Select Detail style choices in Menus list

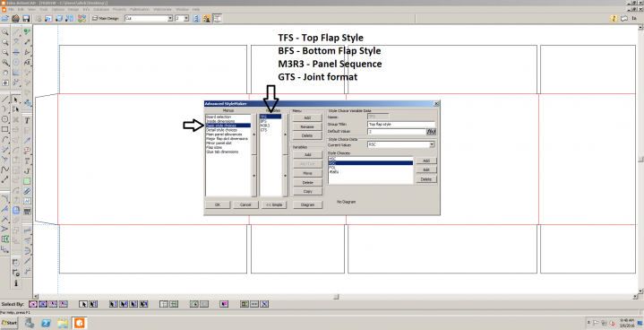click(x=222, y=130)
